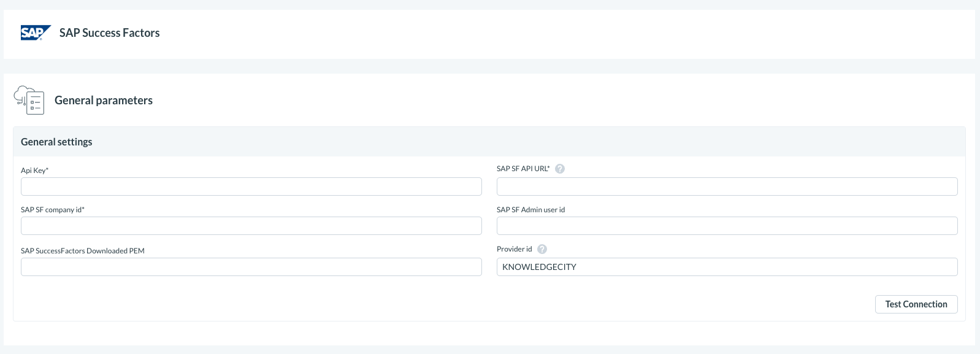Click the Test Connection button

(916, 304)
